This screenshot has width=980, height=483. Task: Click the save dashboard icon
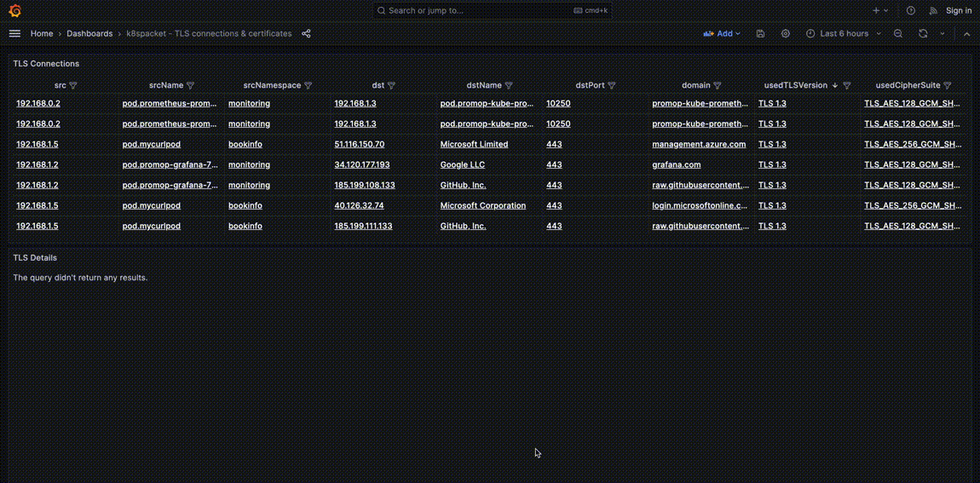(761, 34)
